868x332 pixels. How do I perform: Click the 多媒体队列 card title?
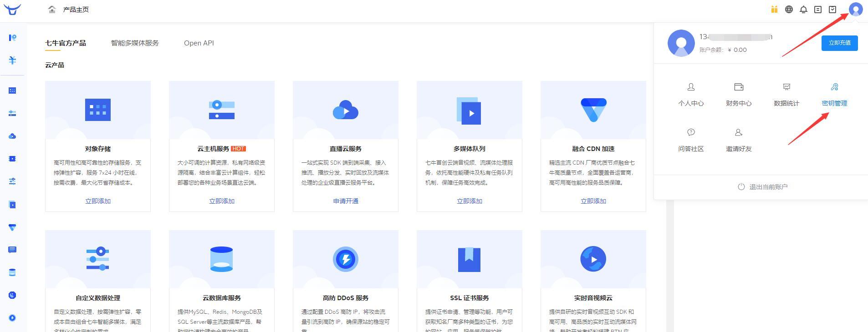tap(470, 149)
